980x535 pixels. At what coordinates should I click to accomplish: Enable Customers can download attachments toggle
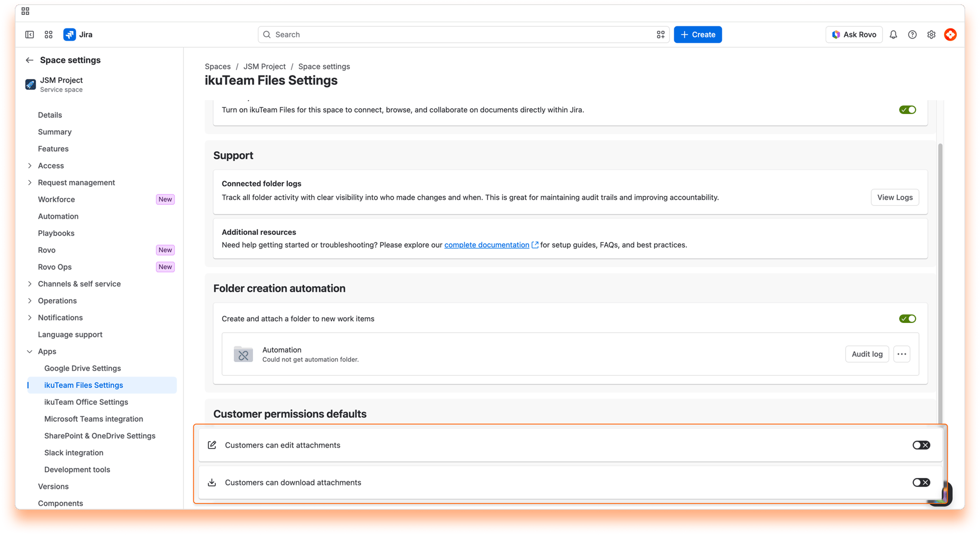click(921, 482)
